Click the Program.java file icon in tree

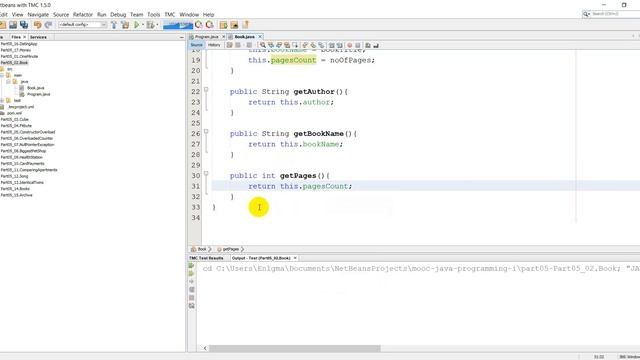22,94
